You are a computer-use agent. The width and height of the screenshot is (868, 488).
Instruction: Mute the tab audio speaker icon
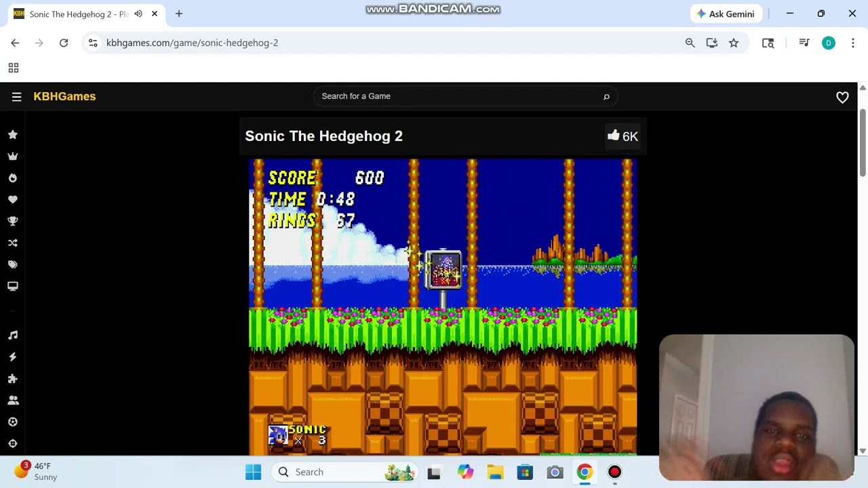(138, 14)
